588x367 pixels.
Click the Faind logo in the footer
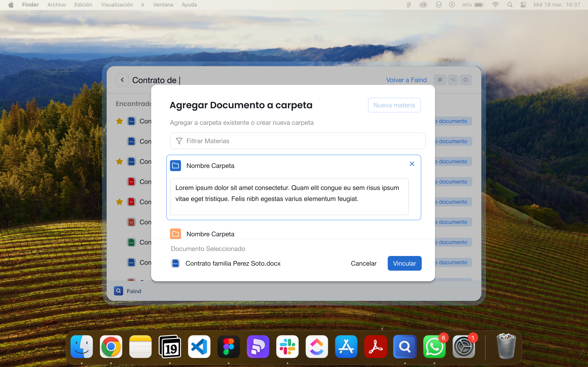click(x=119, y=291)
